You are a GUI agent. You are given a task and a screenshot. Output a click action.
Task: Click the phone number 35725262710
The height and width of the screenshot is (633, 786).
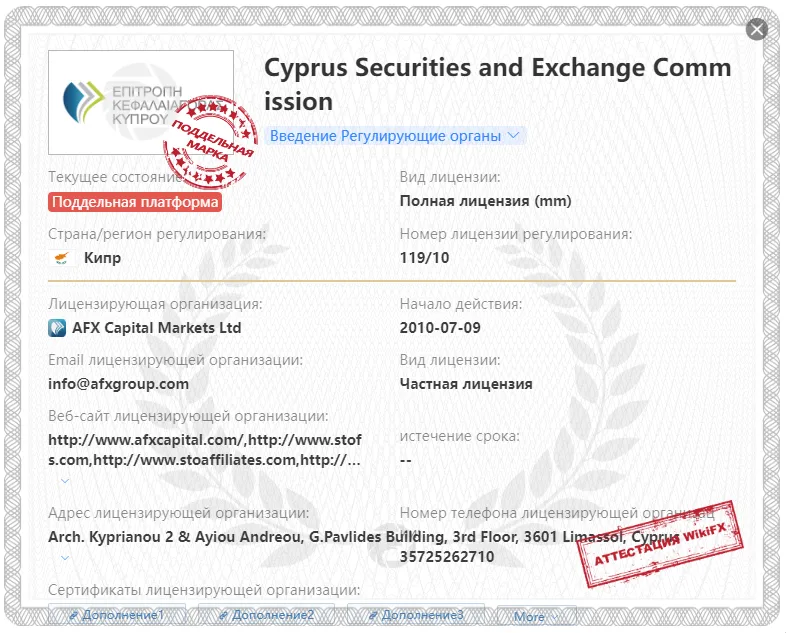(447, 556)
